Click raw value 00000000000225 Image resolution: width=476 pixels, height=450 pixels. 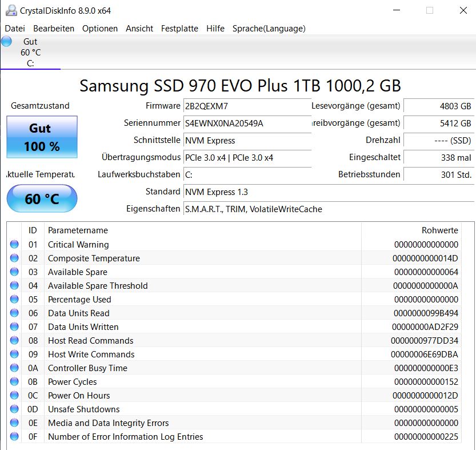click(426, 437)
